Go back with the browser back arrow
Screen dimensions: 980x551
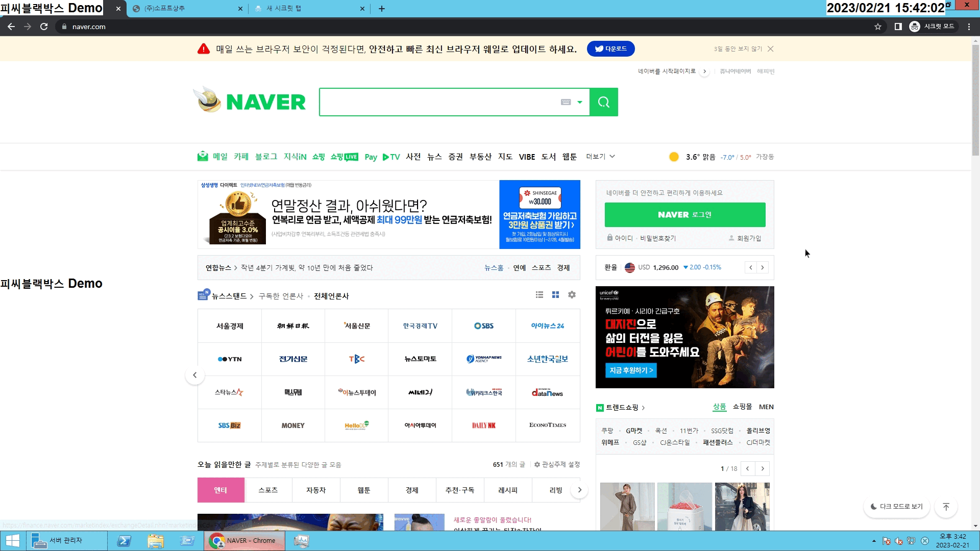point(11,27)
